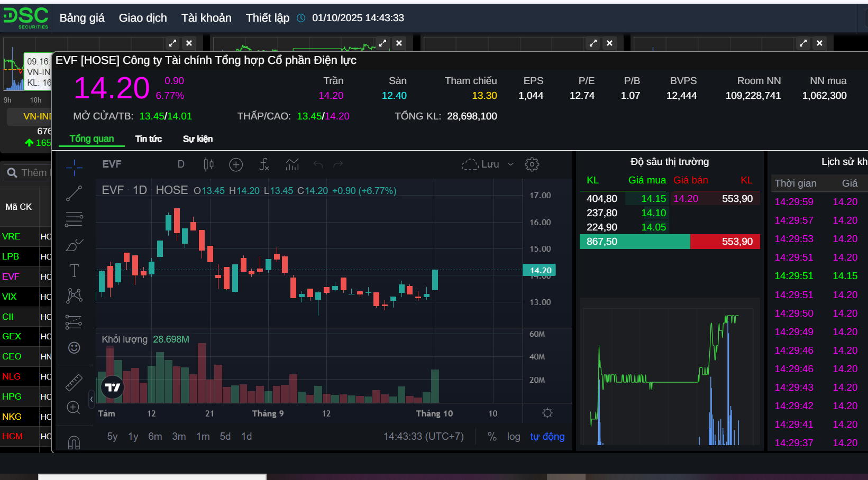Open the price axis settings gear
The height and width of the screenshot is (480, 868).
[x=547, y=413]
